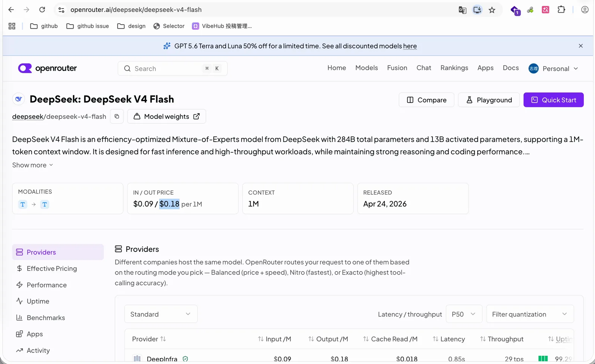The width and height of the screenshot is (595, 364).
Task: Open the P50 percentile dropdown
Action: pos(464,314)
